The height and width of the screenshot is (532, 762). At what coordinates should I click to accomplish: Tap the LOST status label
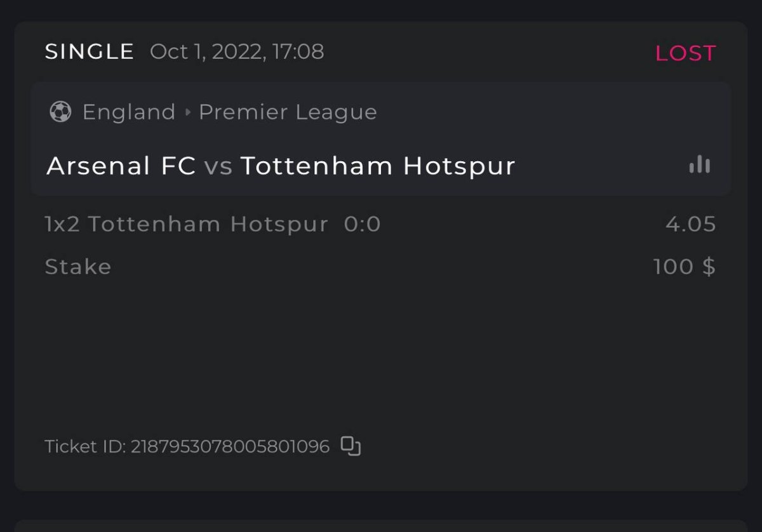[685, 53]
